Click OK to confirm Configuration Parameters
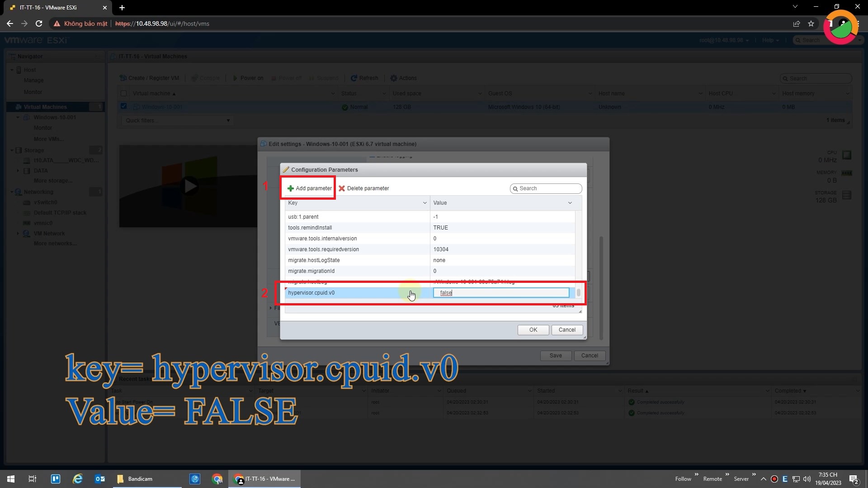This screenshot has height=488, width=868. pyautogui.click(x=533, y=329)
